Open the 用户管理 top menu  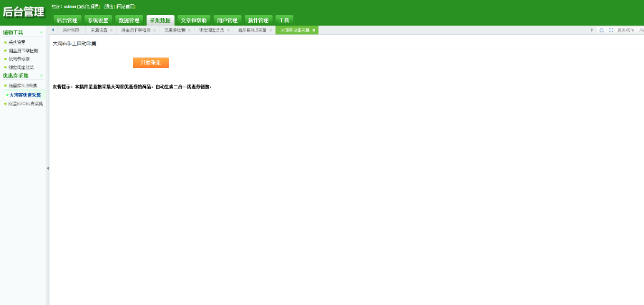click(227, 20)
